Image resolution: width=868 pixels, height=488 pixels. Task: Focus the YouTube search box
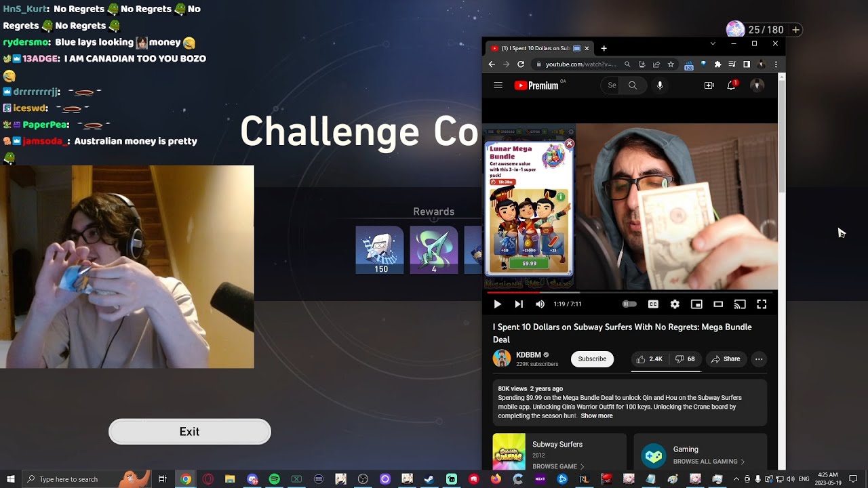[610, 85]
